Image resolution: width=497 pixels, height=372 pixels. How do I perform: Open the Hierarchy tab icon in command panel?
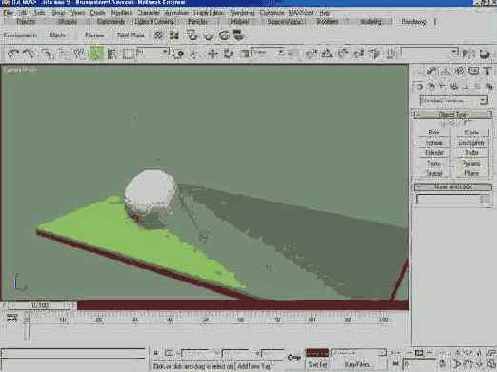tap(446, 71)
